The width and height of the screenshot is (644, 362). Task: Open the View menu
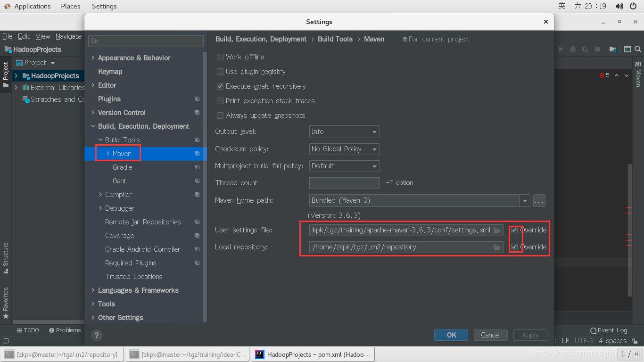pyautogui.click(x=42, y=36)
